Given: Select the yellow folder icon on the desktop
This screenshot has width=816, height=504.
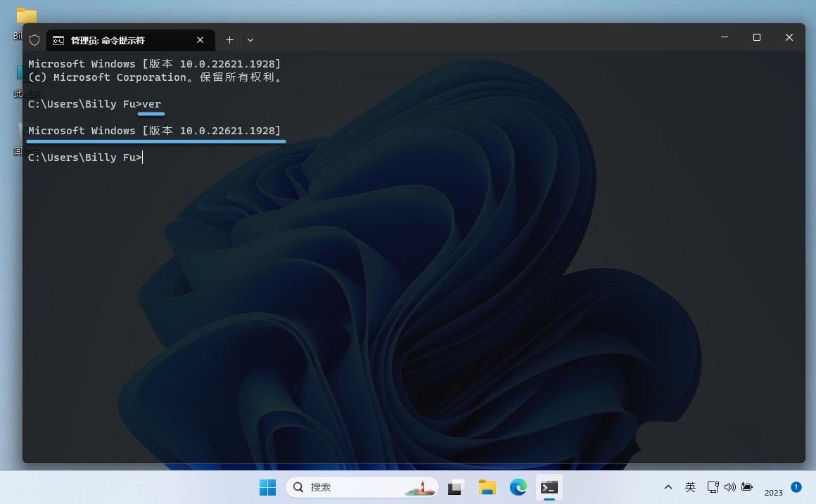Looking at the screenshot, I should coord(26,15).
